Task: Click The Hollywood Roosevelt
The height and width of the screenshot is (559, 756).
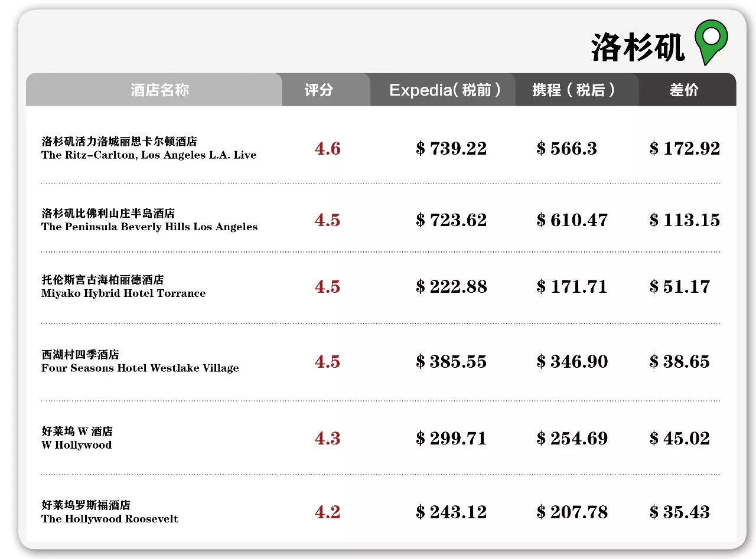Action: [110, 519]
